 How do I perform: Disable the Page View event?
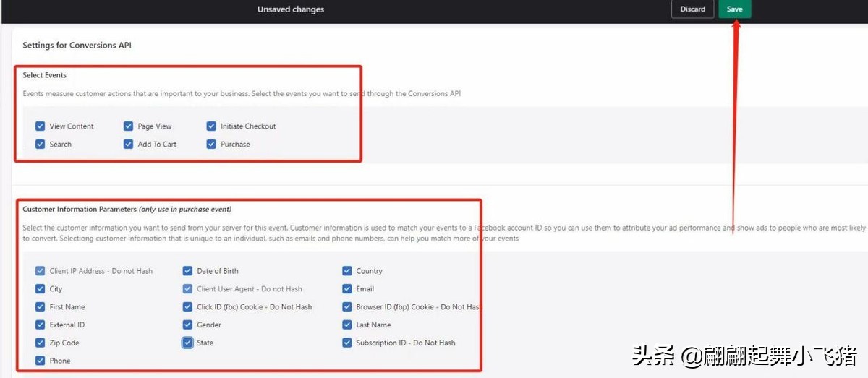tap(129, 126)
